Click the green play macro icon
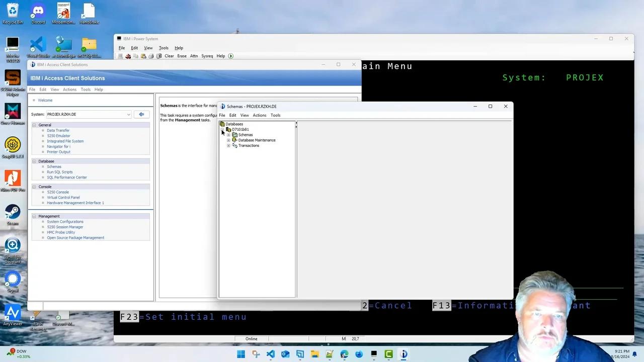The height and width of the screenshot is (362, 644). 230,56
